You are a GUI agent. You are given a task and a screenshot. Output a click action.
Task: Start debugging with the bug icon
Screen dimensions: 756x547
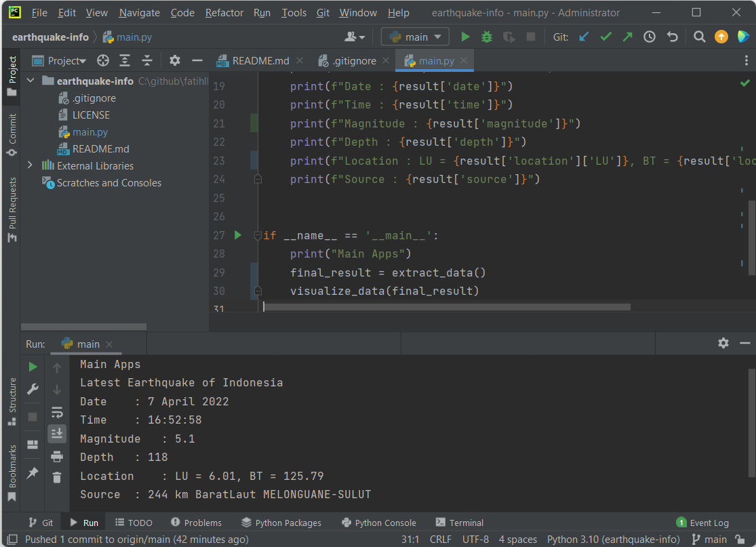pos(488,37)
